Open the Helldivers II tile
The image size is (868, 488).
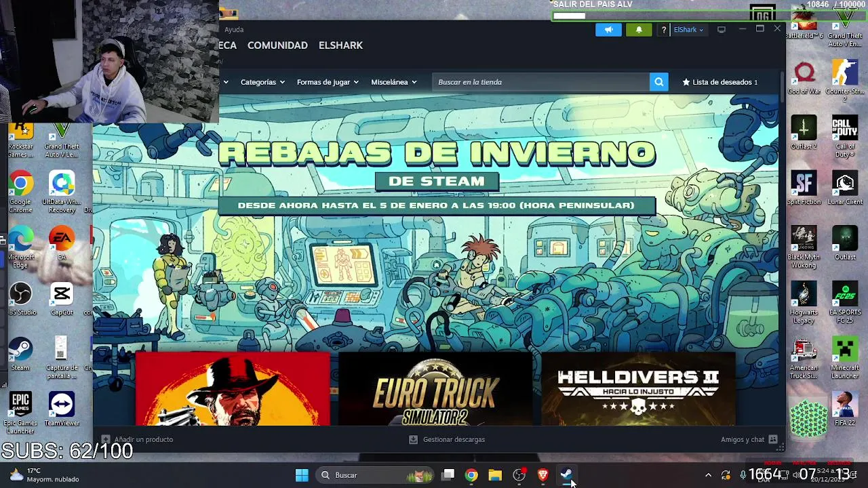click(x=638, y=389)
